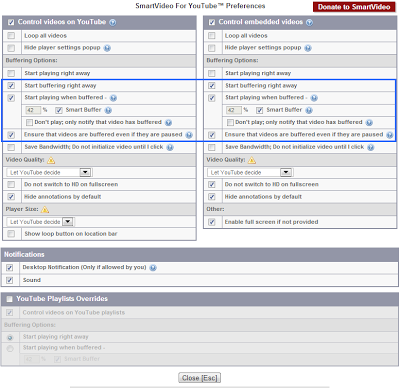
Task: Click warning icon next to Player Size
Action: point(45,210)
